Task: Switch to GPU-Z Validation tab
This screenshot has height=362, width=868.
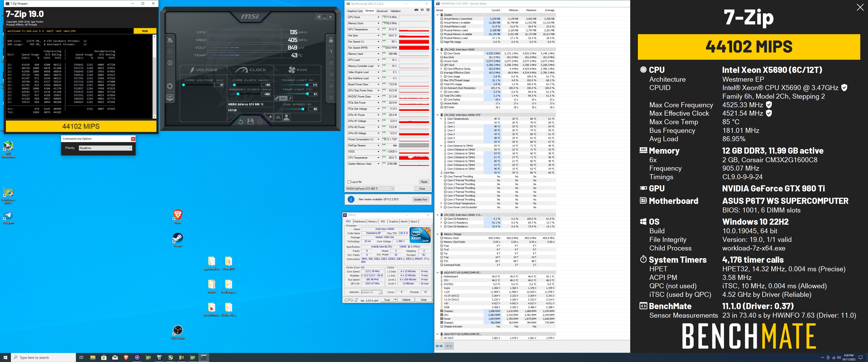Action: tap(395, 11)
